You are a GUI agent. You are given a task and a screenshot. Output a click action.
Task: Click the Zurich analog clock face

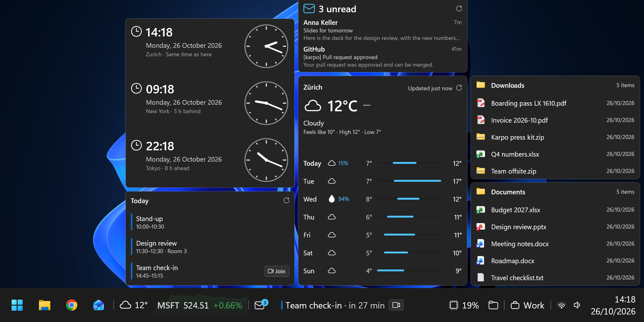pos(266,46)
